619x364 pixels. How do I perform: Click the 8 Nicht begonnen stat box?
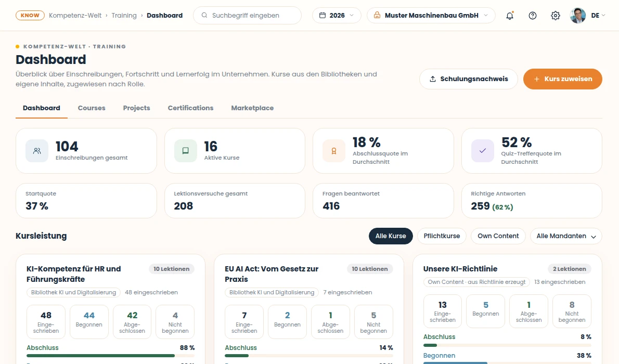572,311
